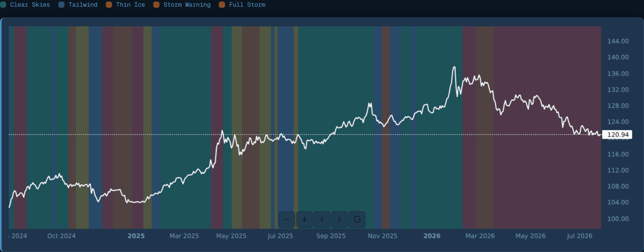Click the Storm Warning legend swatch

(156, 5)
